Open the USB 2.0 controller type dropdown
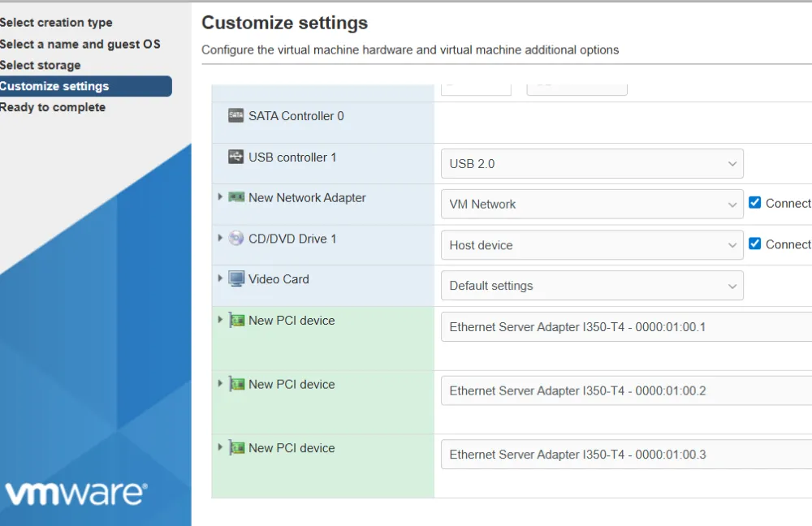The width and height of the screenshot is (812, 526). point(592,164)
